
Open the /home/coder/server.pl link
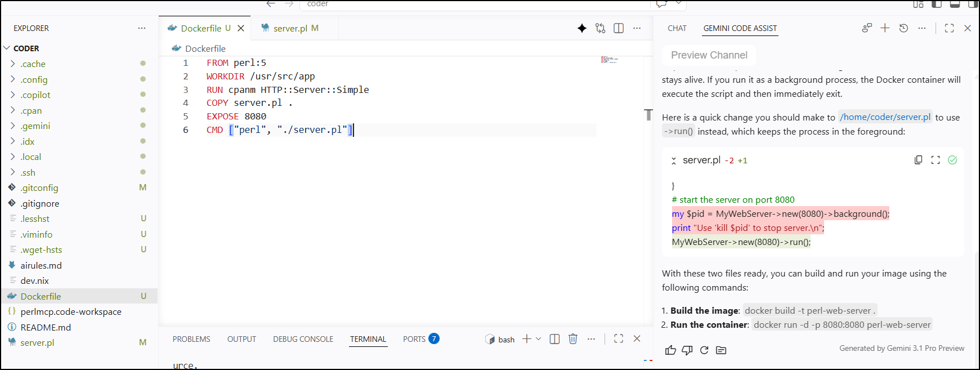(x=885, y=117)
